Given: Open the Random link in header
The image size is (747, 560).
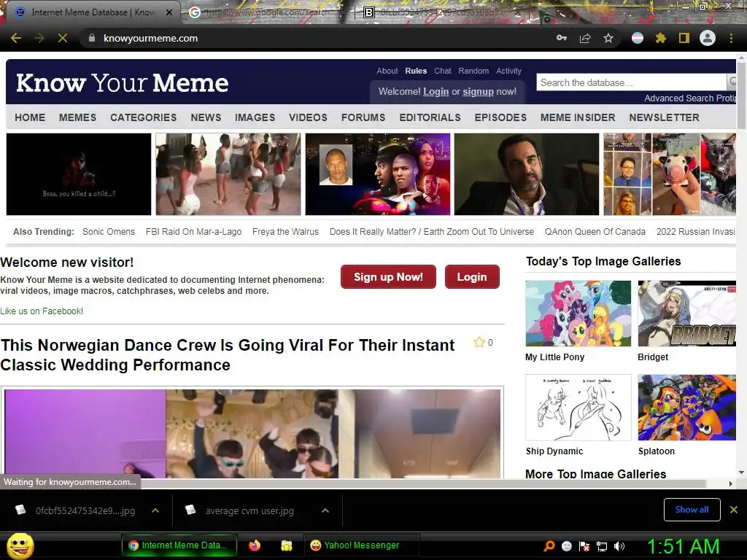Looking at the screenshot, I should point(473,71).
